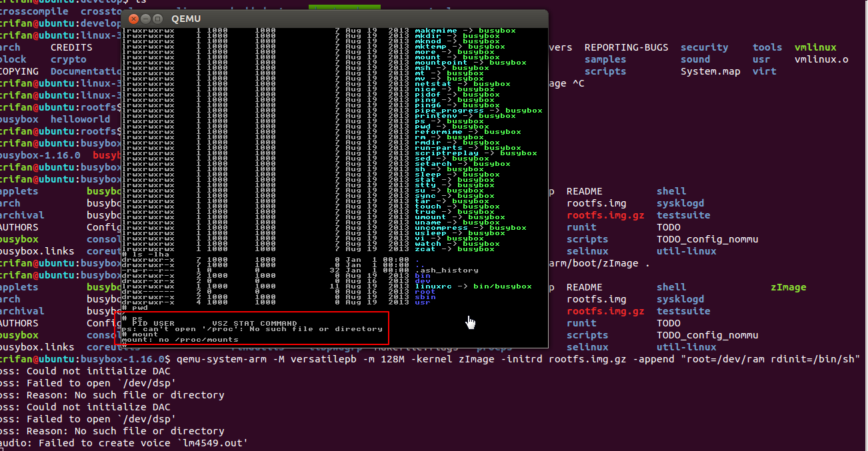Click 'sound' directory in the terminal

click(x=695, y=59)
